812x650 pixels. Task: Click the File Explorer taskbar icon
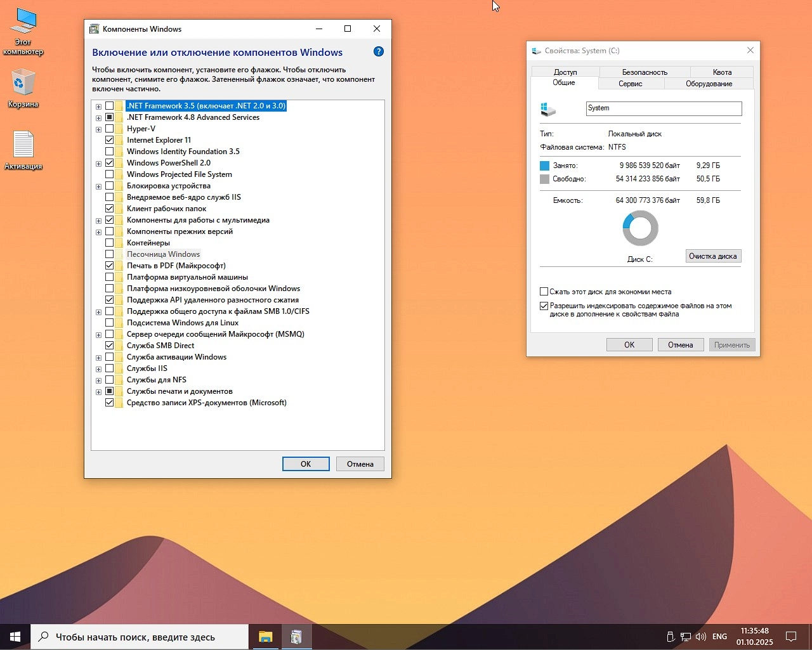265,637
